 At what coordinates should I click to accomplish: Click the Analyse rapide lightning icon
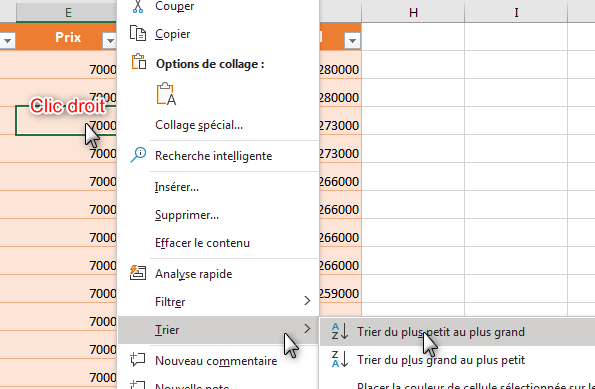click(x=138, y=273)
